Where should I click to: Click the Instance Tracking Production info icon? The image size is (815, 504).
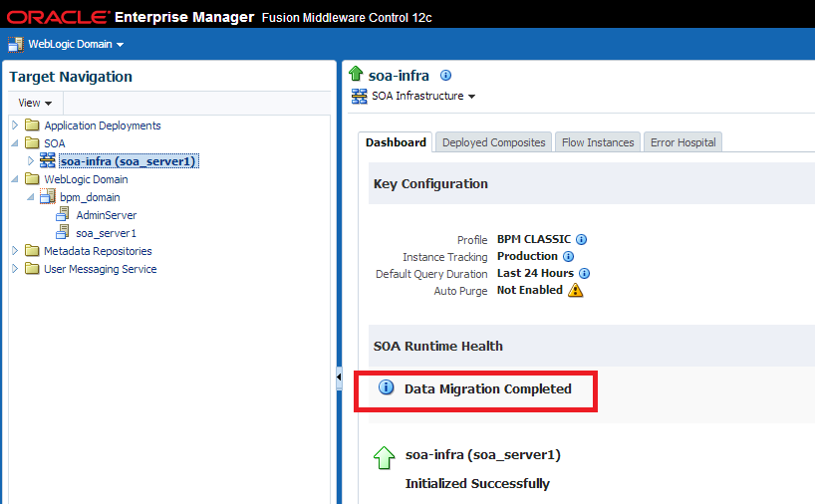pos(568,257)
